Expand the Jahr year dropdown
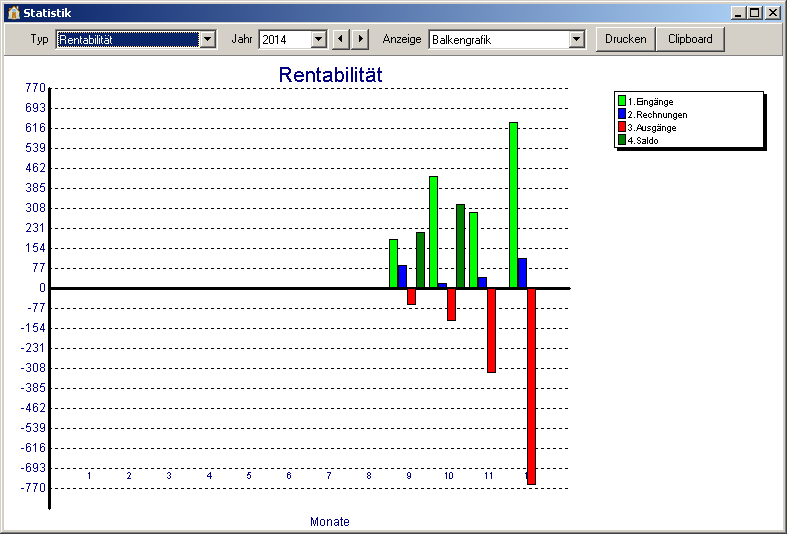The image size is (787, 534). click(x=318, y=39)
